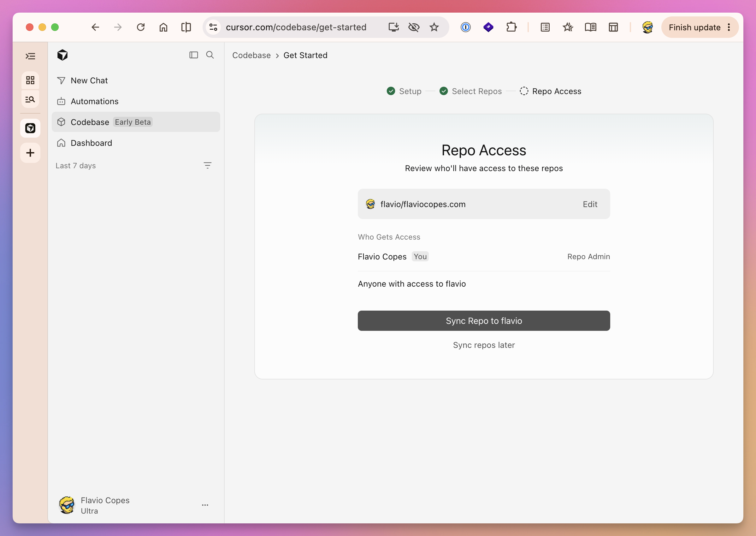Open the reading list icon
Viewport: 756px width, 536px height.
tap(545, 27)
